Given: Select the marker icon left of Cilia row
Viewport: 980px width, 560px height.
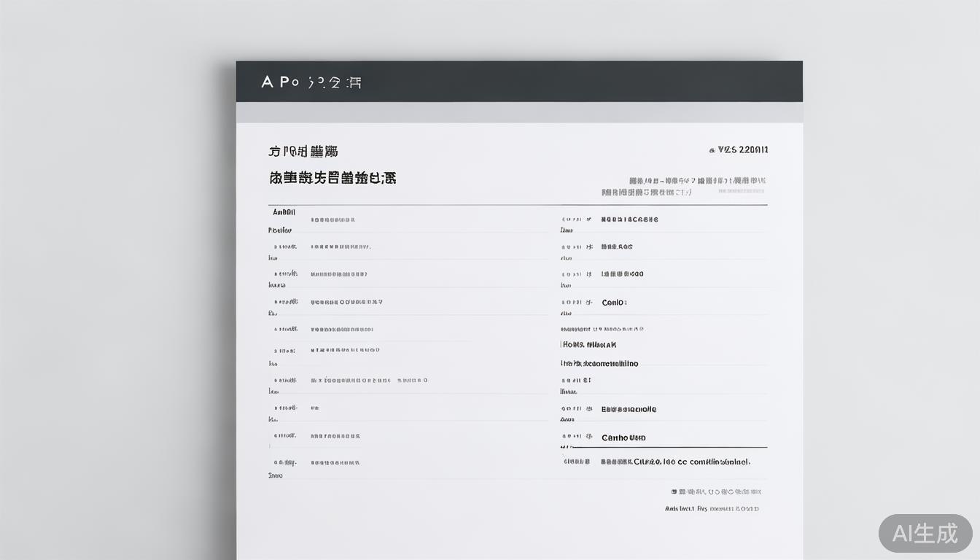Looking at the screenshot, I should pos(576,461).
